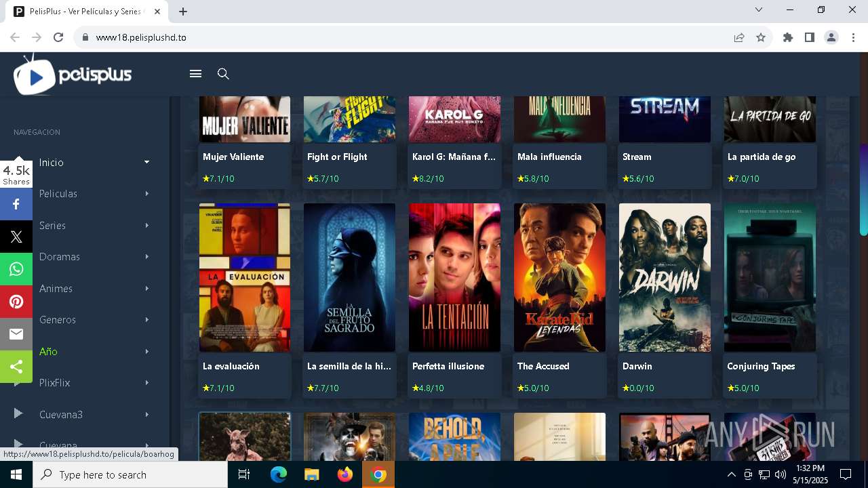The height and width of the screenshot is (488, 868).
Task: Open Darwin movie poster
Action: pyautogui.click(x=665, y=277)
